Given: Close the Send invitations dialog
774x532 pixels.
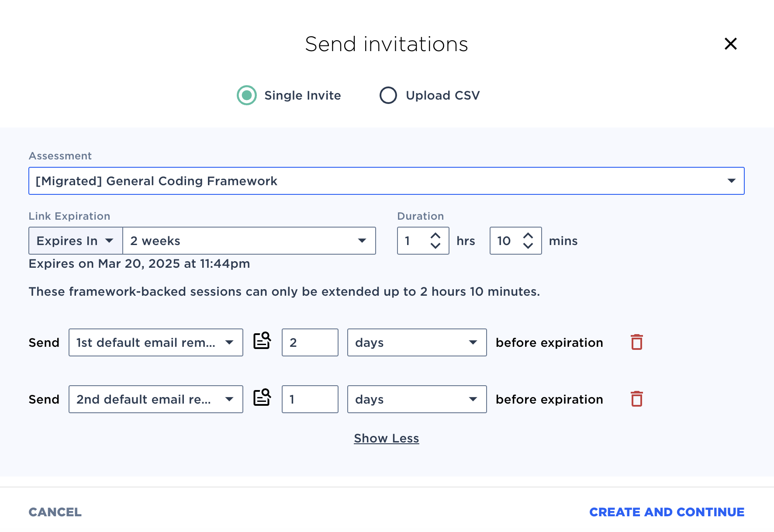Looking at the screenshot, I should (x=731, y=44).
